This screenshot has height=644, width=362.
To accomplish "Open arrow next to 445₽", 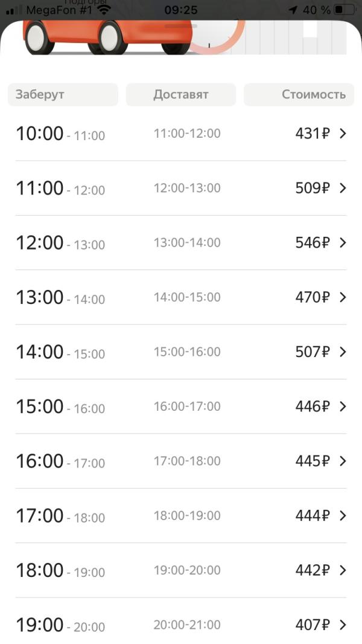I will tap(343, 461).
